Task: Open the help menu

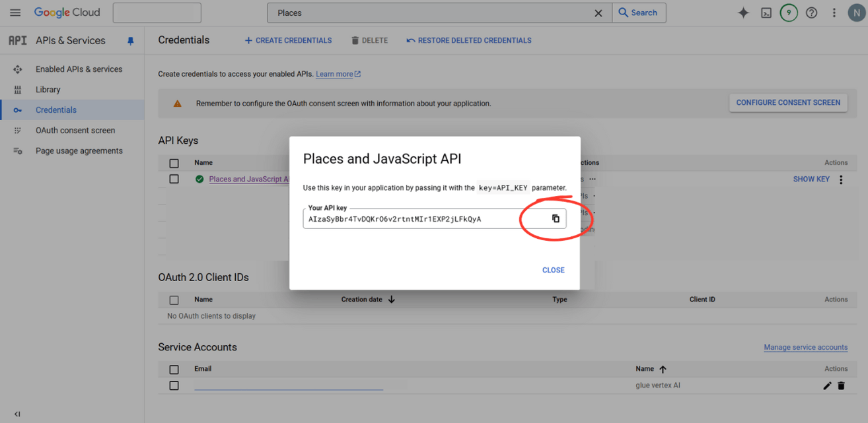Action: tap(811, 12)
